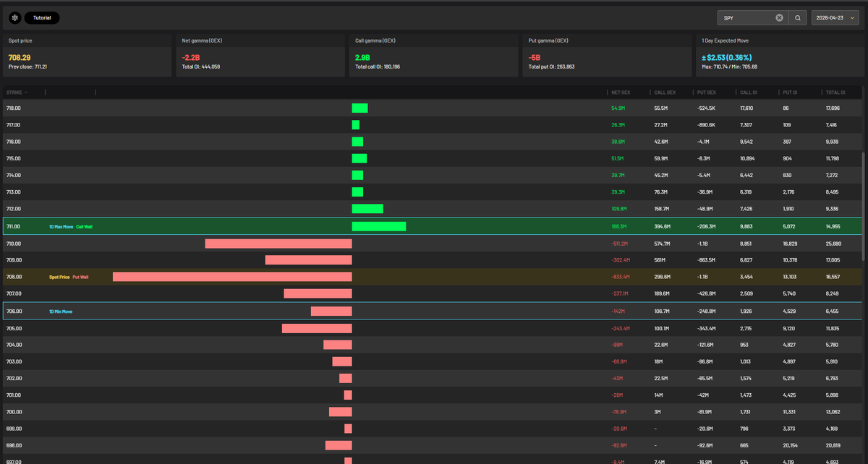868x464 pixels.
Task: Click the 712.00 strike row's green gamma bar
Action: (367, 209)
